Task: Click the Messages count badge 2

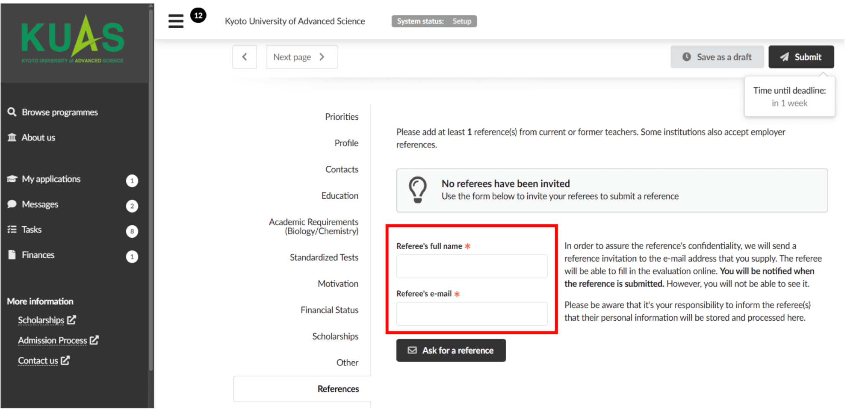Action: pyautogui.click(x=132, y=206)
